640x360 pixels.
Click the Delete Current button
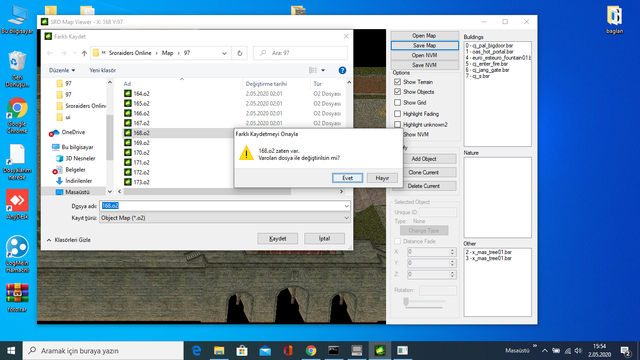pos(424,186)
